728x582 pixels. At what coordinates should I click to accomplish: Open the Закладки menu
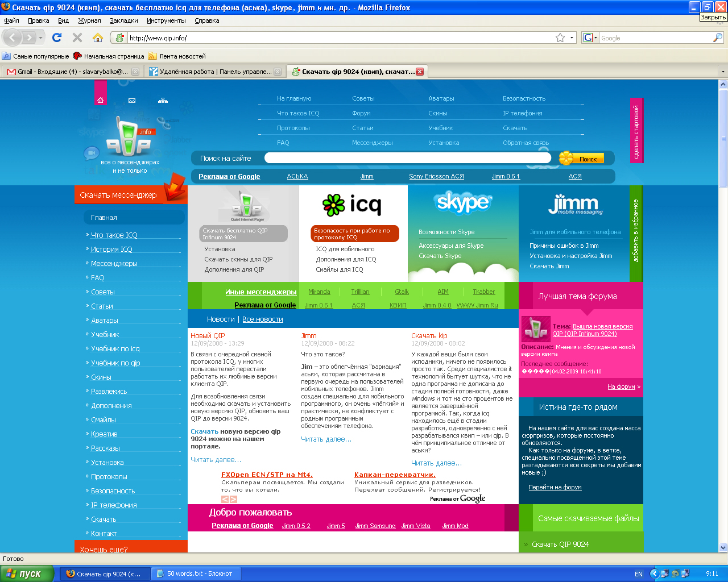(x=124, y=20)
